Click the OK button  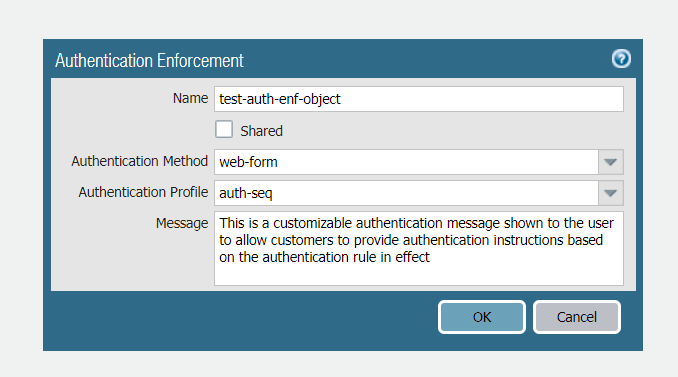[x=482, y=317]
